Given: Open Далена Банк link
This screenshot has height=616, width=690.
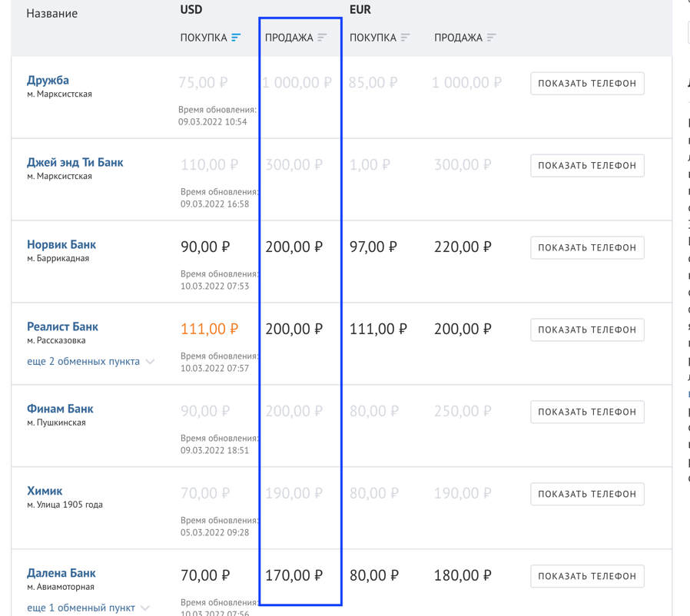Looking at the screenshot, I should click(x=61, y=573).
